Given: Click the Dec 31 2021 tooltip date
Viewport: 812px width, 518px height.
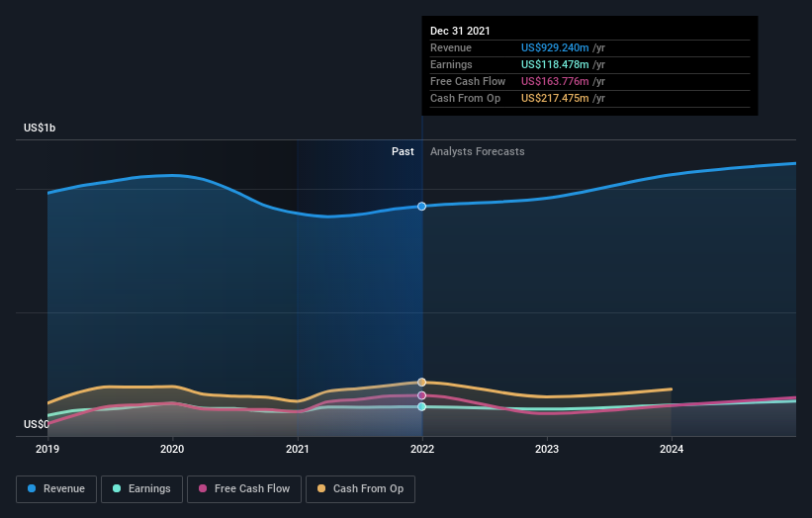Looking at the screenshot, I should click(460, 31).
